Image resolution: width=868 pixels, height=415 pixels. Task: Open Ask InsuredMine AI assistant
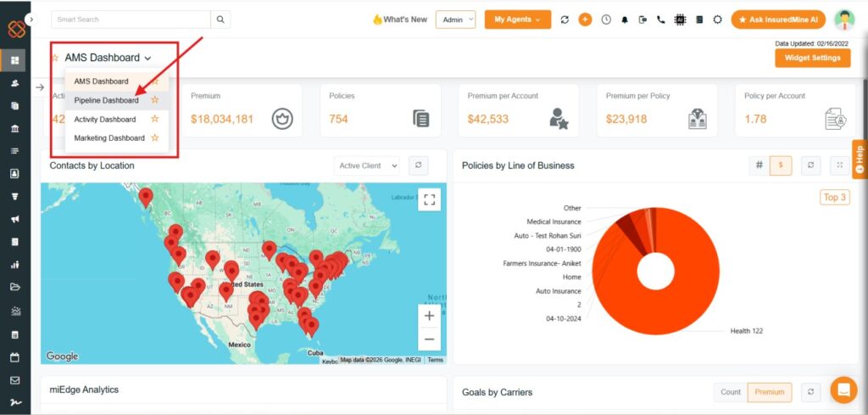(778, 20)
